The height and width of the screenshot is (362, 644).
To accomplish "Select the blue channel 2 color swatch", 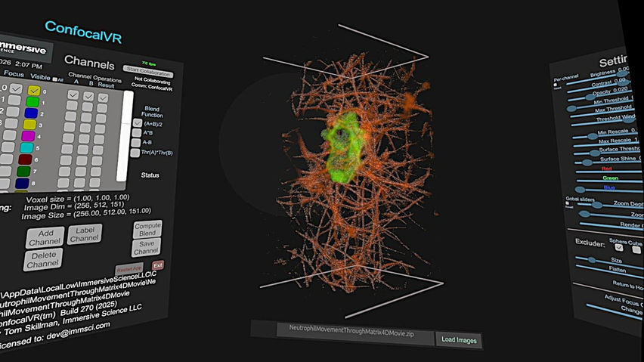I will point(31,113).
